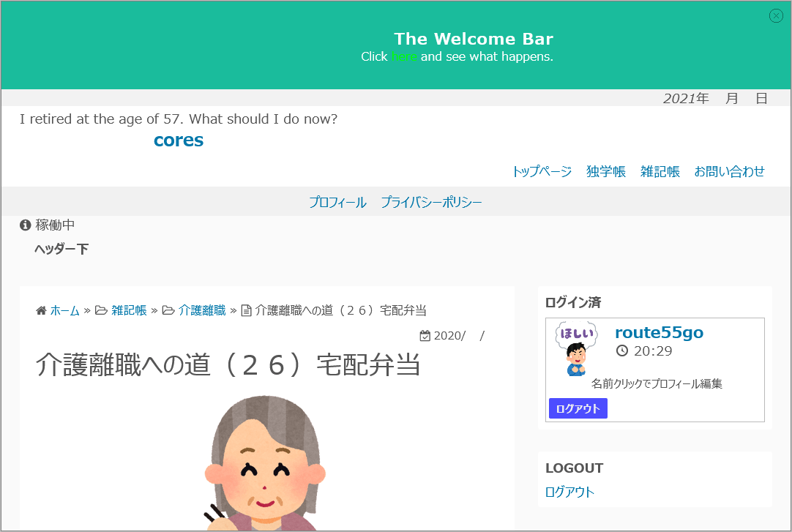
Task: Click the ほしい avatar image in login box
Action: (x=576, y=349)
